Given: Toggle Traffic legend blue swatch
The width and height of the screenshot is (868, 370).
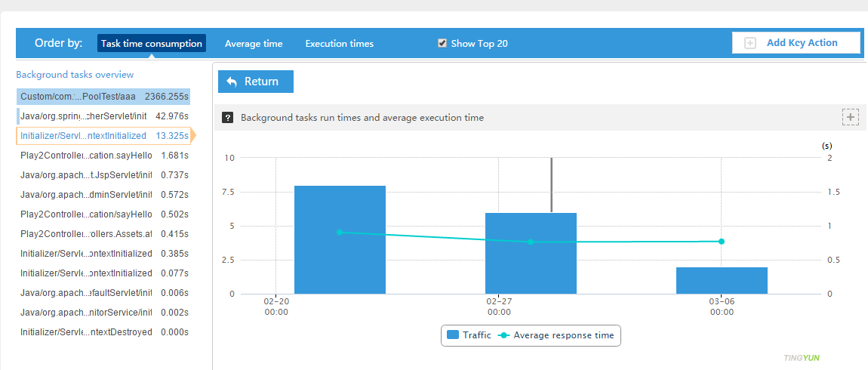Looking at the screenshot, I should 453,335.
